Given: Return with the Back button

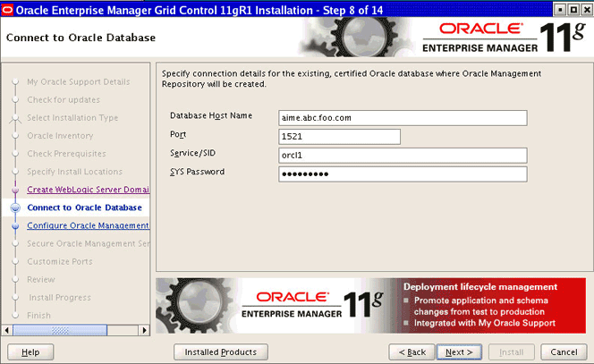Looking at the screenshot, I should pos(412,352).
